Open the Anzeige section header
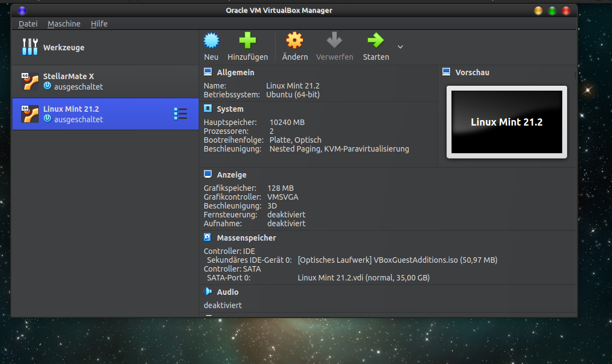612x364 pixels. click(x=231, y=175)
